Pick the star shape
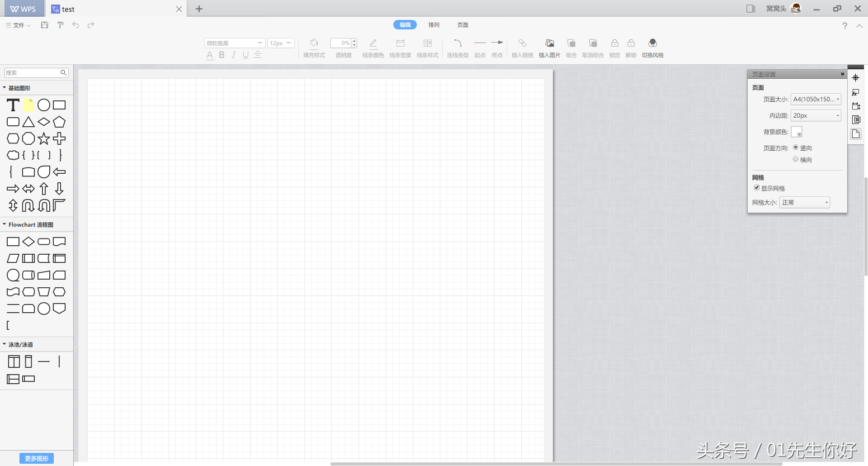The image size is (868, 466). 44,138
